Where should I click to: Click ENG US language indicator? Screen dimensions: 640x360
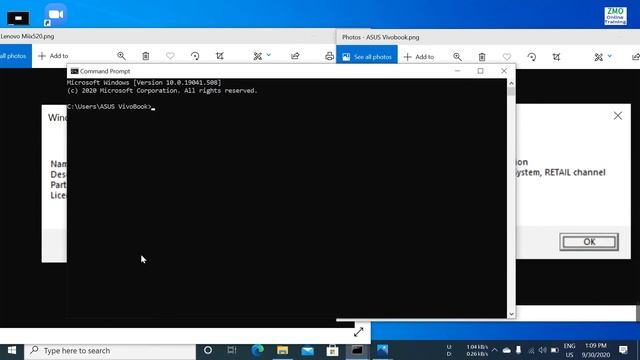click(x=569, y=350)
